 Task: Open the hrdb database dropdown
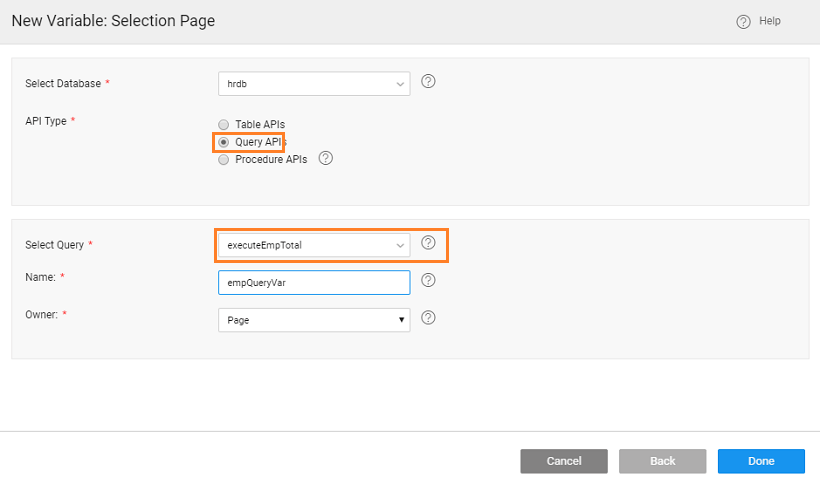(x=313, y=84)
